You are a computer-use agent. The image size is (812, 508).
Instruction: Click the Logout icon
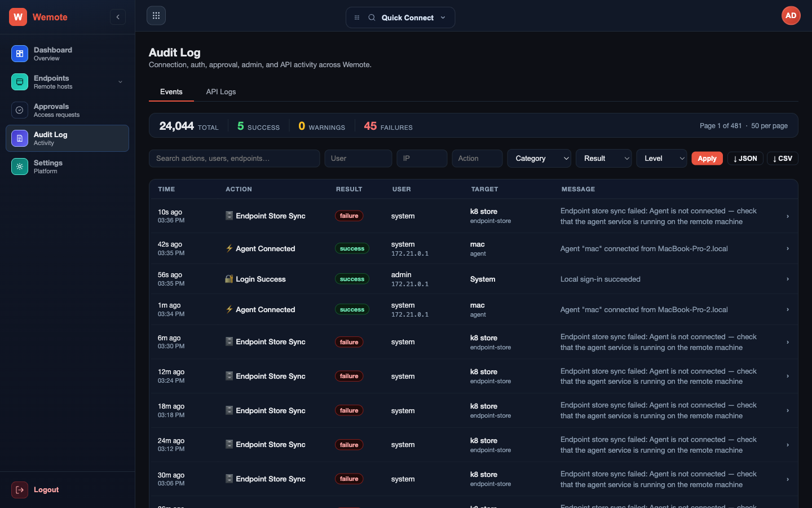point(20,490)
